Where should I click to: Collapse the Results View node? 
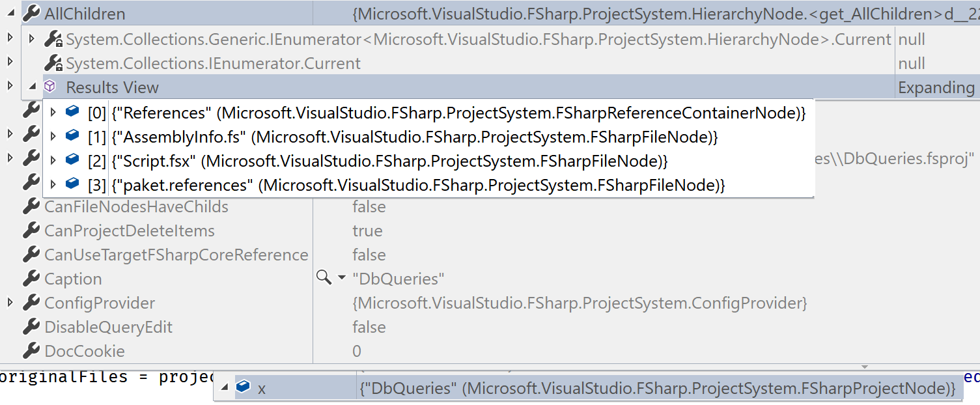tap(32, 87)
